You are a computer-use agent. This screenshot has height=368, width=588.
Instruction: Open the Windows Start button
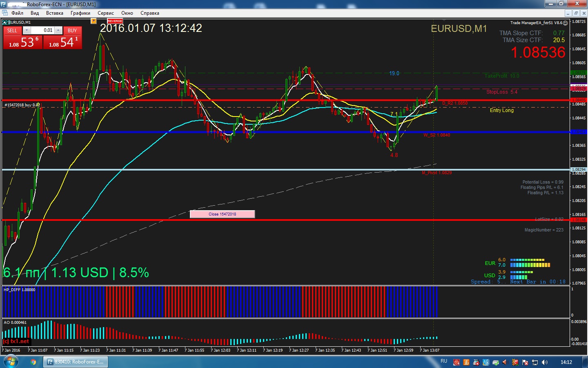[11, 362]
